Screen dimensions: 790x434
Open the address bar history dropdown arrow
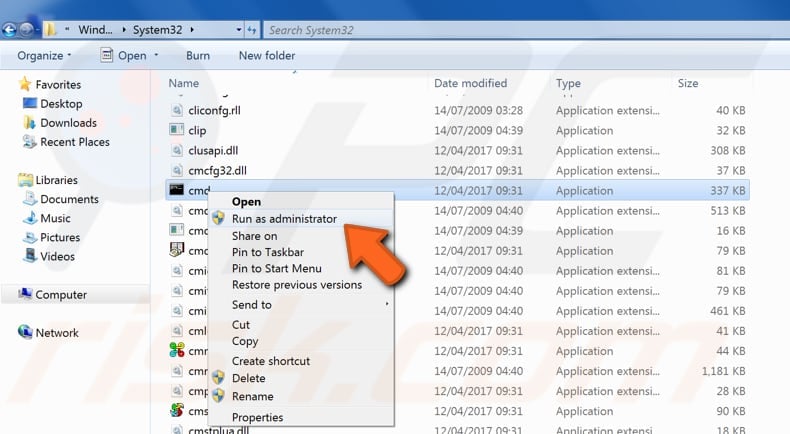(x=239, y=30)
